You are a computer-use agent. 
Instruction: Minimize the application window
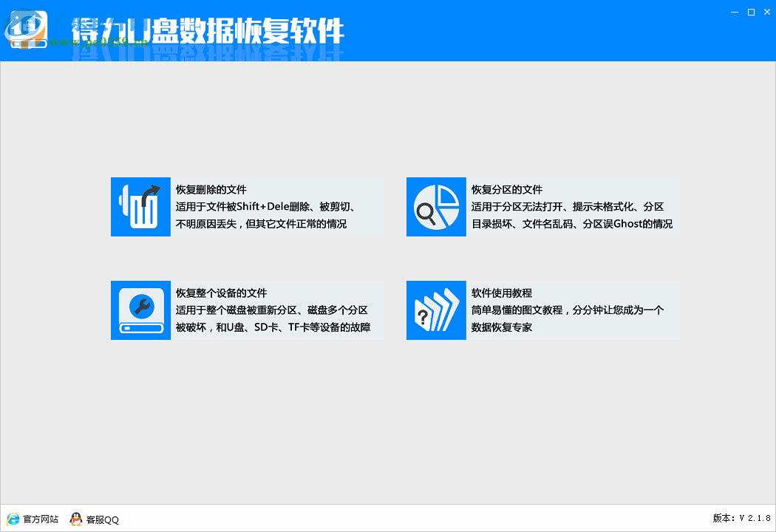click(x=733, y=12)
